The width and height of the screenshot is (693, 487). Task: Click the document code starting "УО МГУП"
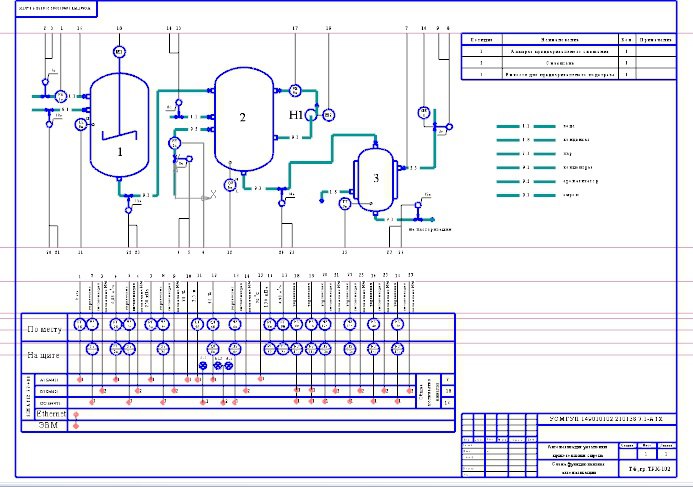click(605, 419)
